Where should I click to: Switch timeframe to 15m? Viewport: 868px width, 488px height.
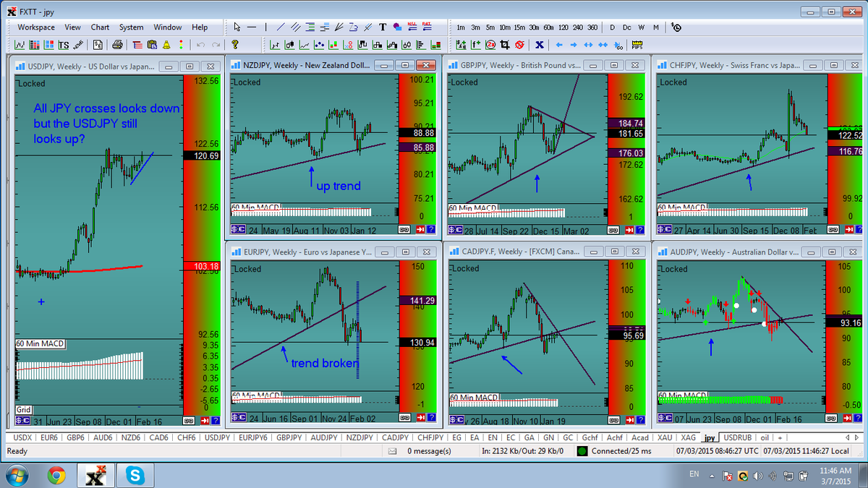point(519,27)
